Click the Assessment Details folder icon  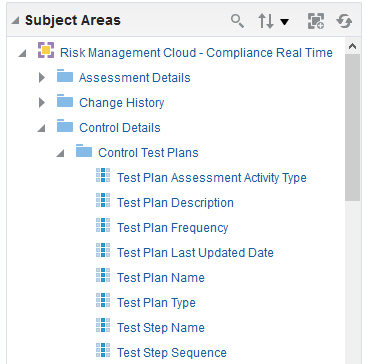click(65, 75)
